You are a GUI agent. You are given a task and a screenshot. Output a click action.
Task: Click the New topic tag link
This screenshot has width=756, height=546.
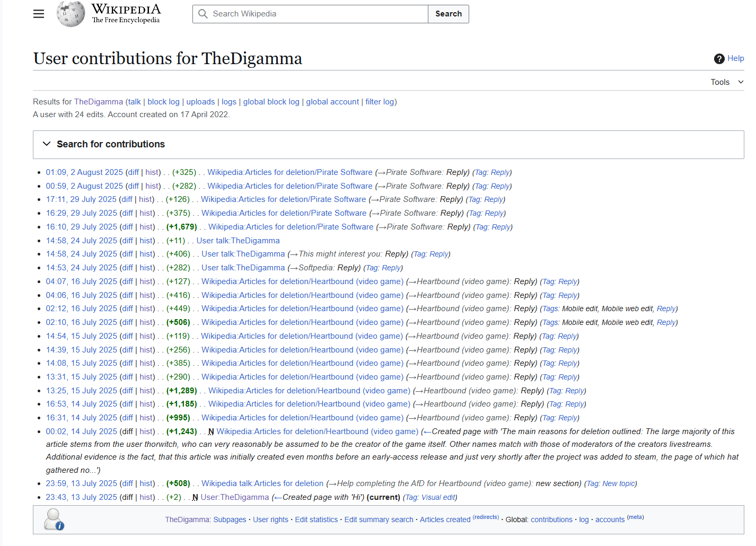(619, 483)
